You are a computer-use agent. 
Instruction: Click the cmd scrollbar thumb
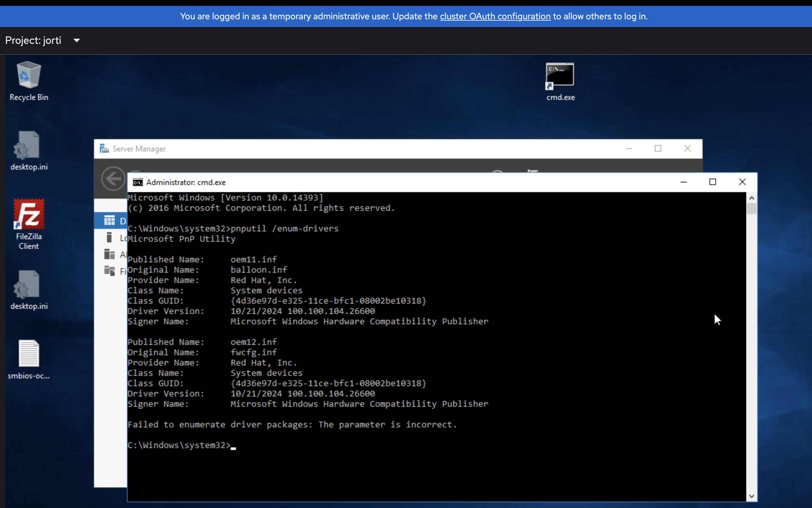click(751, 209)
